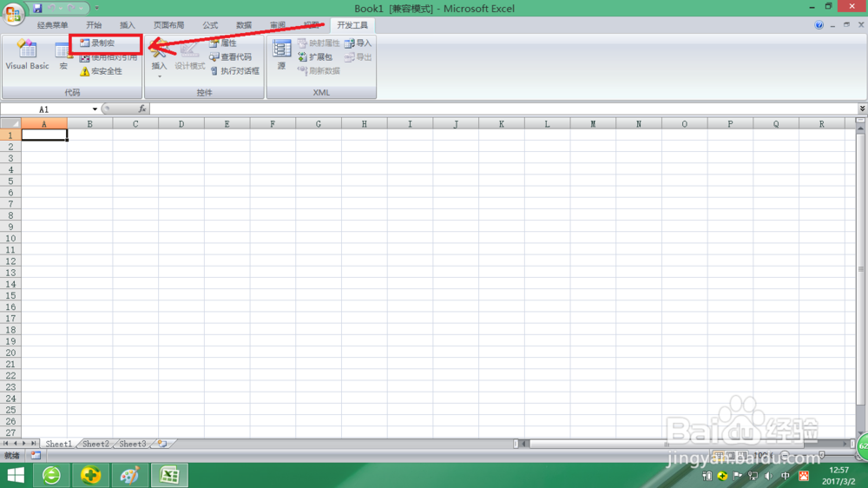This screenshot has height=488, width=868.
Task: Switch to Page Layout view button
Action: pos(731,455)
